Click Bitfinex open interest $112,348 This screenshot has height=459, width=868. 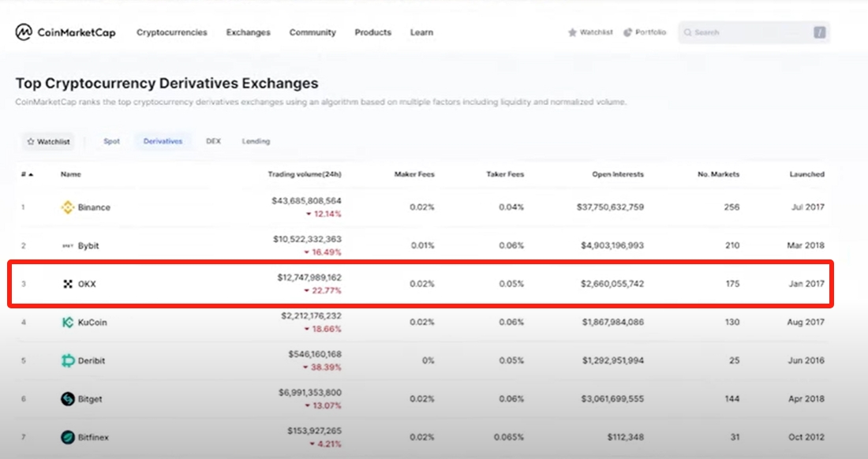click(x=626, y=437)
